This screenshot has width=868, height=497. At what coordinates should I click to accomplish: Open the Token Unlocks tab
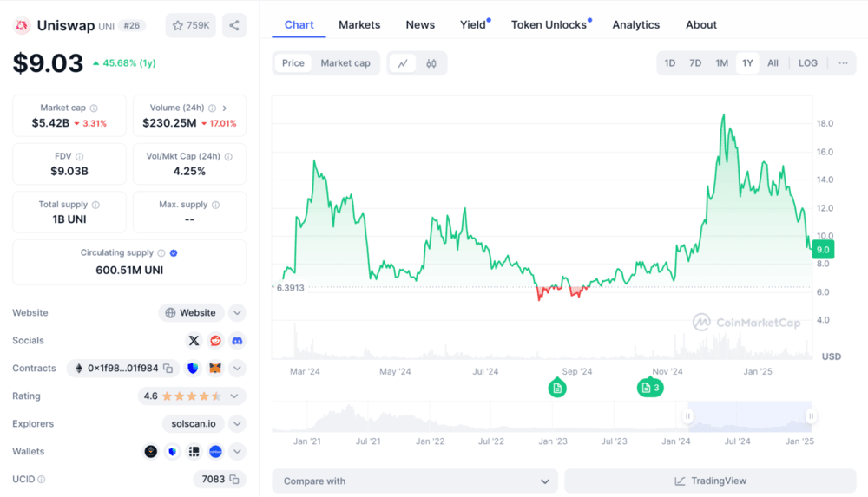(x=549, y=24)
